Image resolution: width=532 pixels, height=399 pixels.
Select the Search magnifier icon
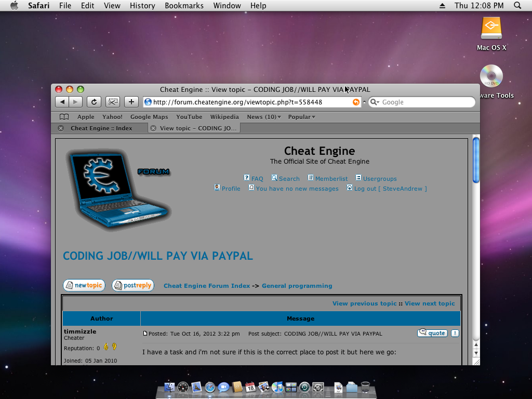[274, 178]
